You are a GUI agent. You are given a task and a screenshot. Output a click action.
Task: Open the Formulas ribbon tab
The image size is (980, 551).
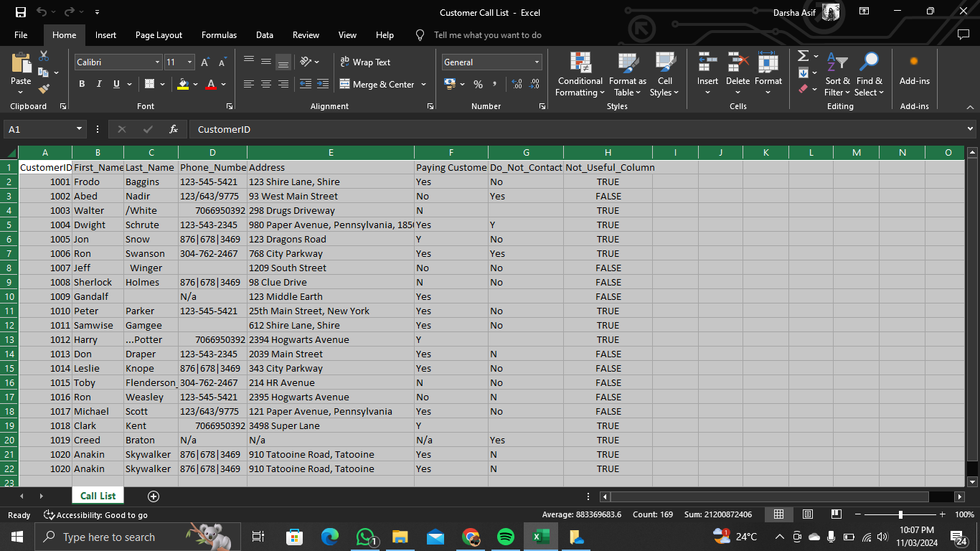click(219, 35)
